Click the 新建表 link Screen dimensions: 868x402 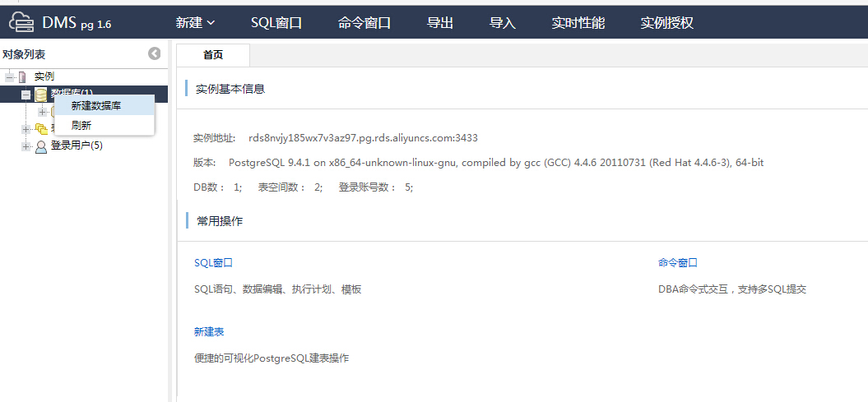pyautogui.click(x=209, y=331)
